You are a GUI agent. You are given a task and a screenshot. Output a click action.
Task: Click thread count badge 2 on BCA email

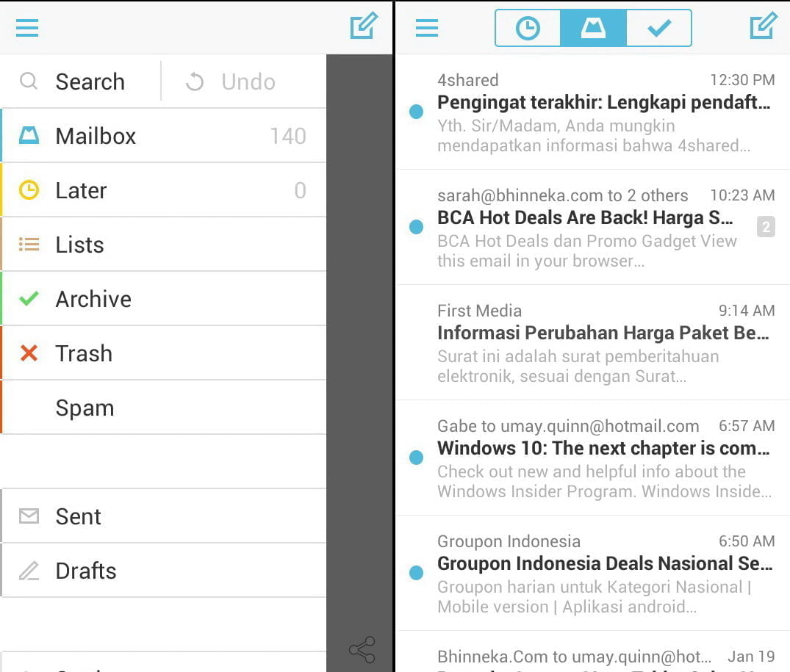(x=766, y=227)
